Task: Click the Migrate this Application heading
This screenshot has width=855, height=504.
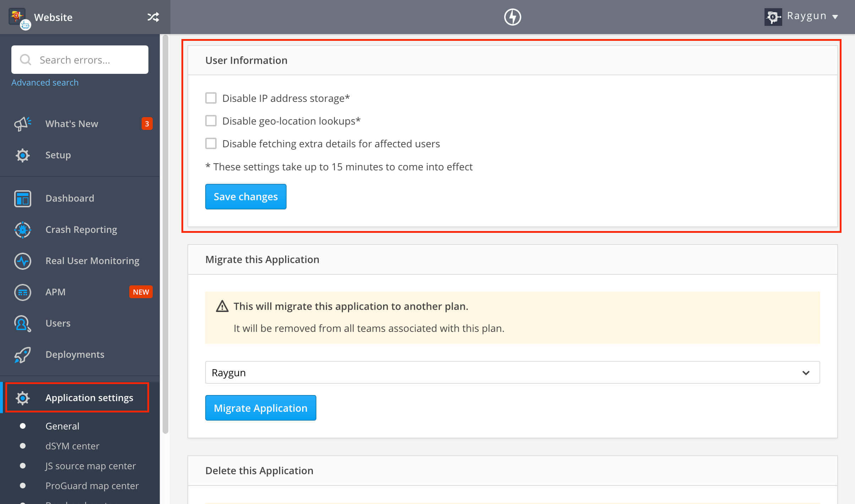Action: pos(262,259)
